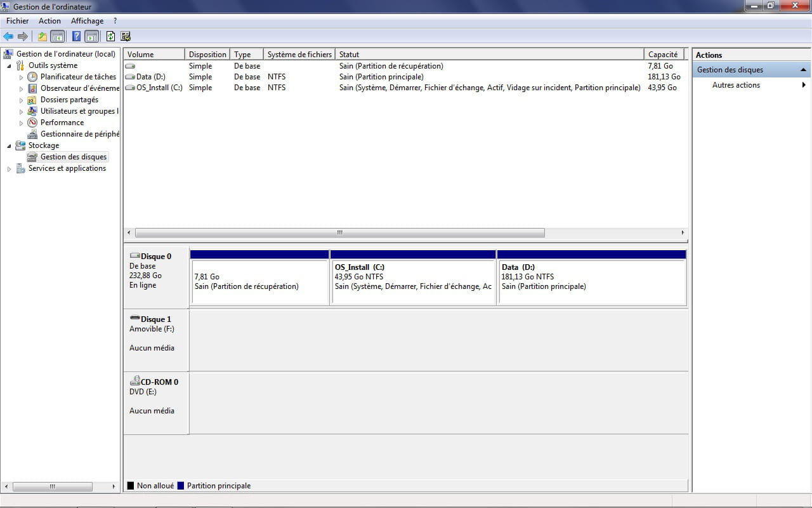
Task: Click the disk settings toolbar icon
Action: 126,36
